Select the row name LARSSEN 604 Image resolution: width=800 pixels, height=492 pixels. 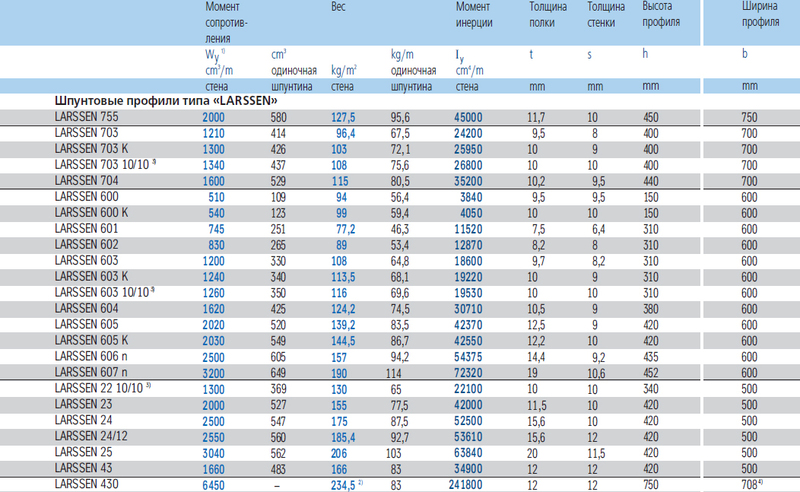coord(86,308)
